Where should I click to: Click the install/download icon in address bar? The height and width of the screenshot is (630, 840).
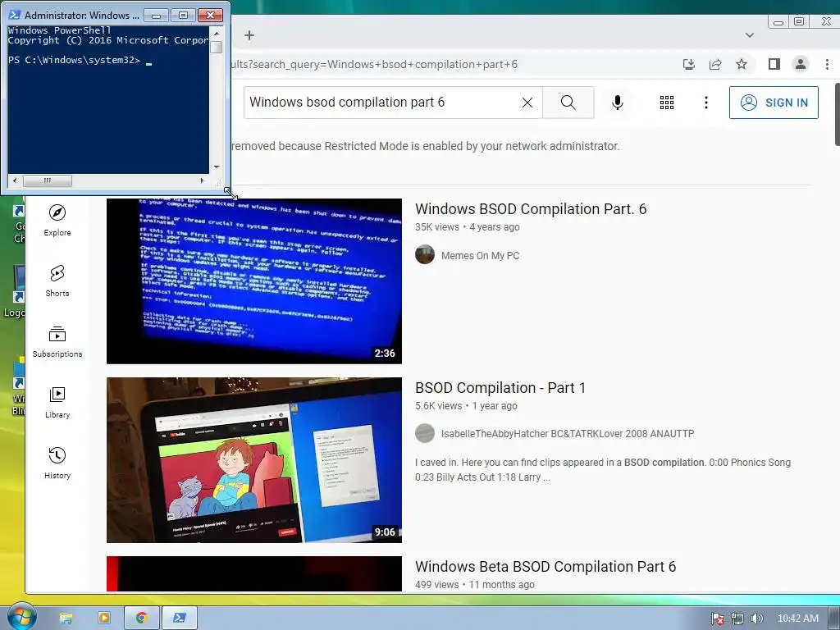point(689,64)
